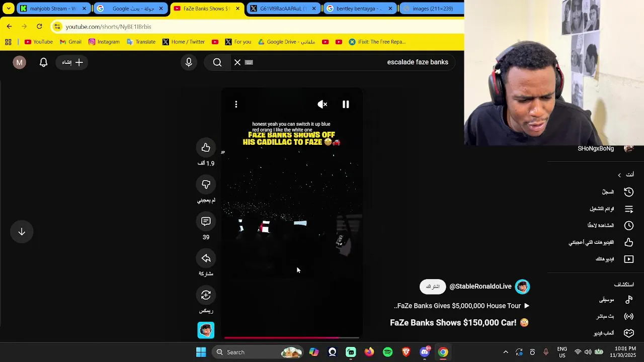644x362 pixels.
Task: Show hidden system tray icons chevron
Action: [506, 352]
